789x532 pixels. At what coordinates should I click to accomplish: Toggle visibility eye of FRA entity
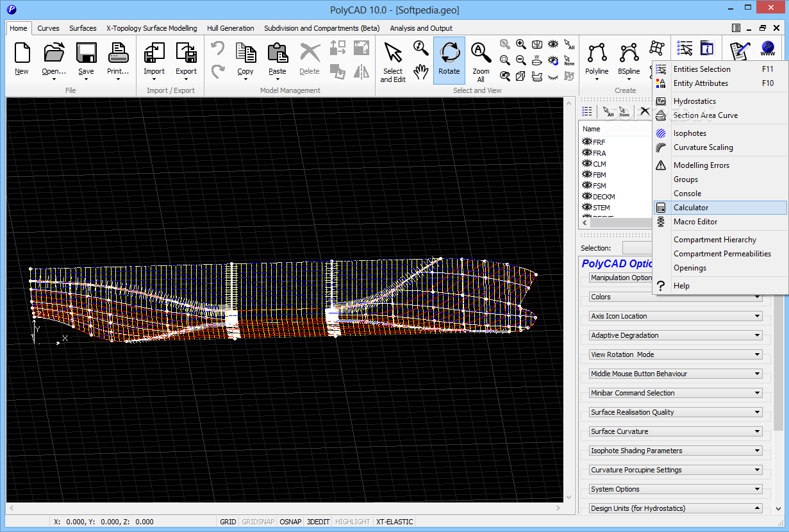pos(586,153)
